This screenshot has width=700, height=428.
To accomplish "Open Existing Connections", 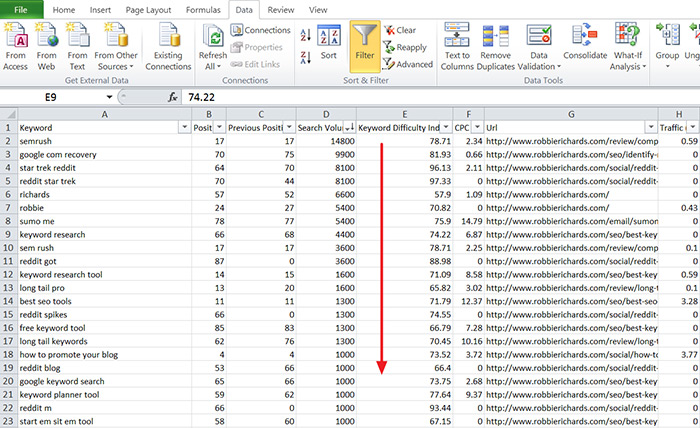I will [x=168, y=47].
